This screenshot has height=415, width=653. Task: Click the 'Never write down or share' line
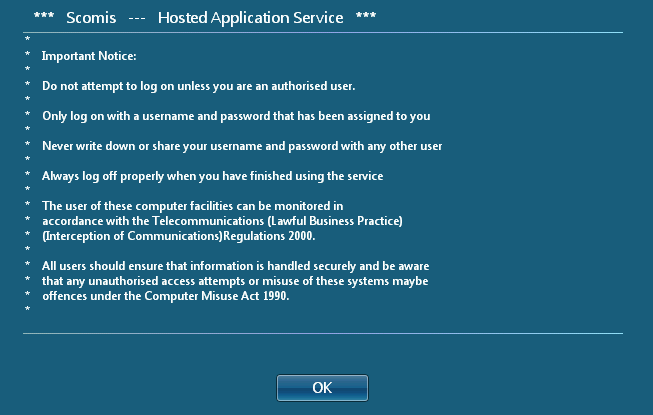coord(242,146)
